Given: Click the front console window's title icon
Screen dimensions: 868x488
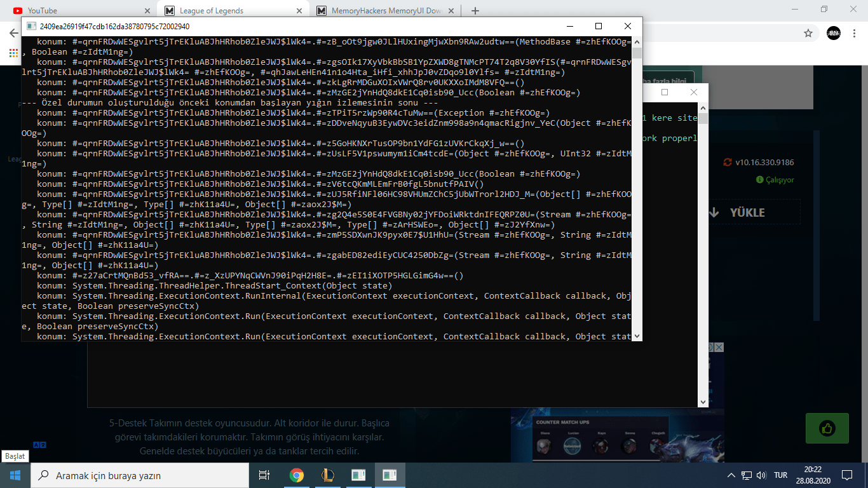Looking at the screenshot, I should [31, 27].
